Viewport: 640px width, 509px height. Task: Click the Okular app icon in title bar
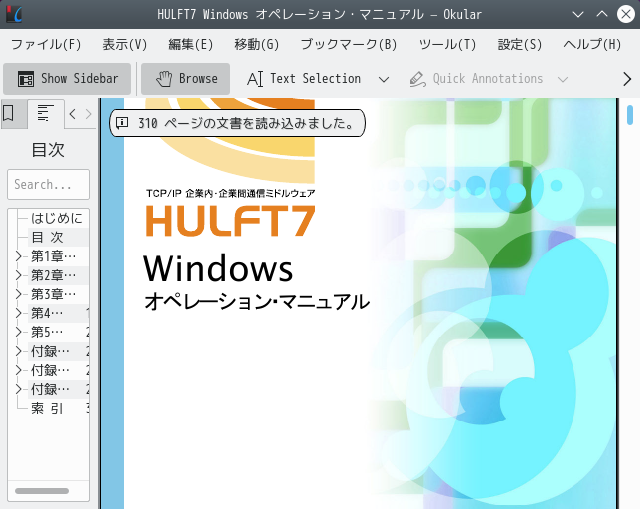click(14, 14)
